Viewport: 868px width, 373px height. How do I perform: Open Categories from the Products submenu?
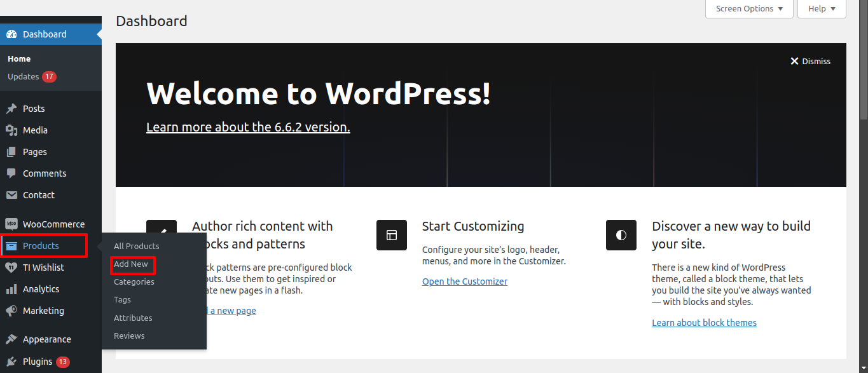[x=134, y=281]
